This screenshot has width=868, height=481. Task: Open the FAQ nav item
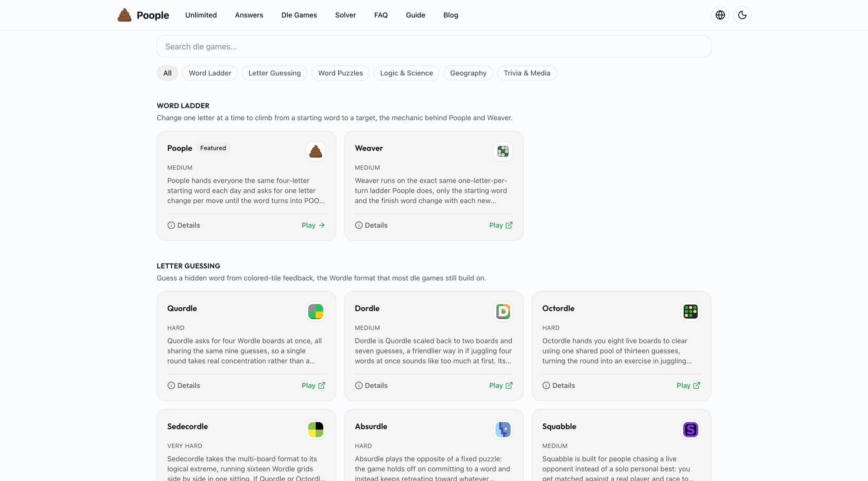(381, 15)
